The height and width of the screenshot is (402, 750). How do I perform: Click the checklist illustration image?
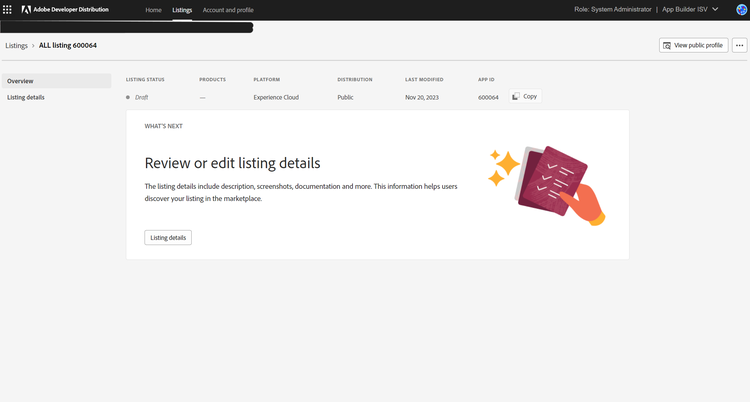[547, 185]
